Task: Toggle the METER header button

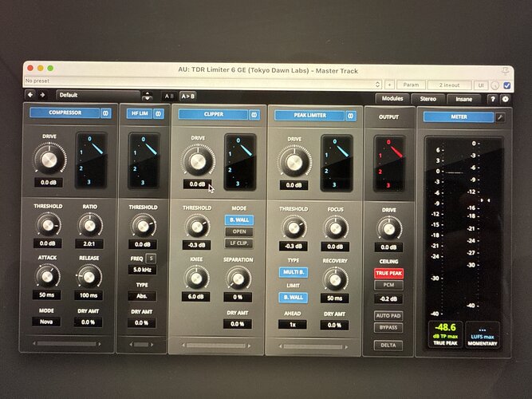Action: pyautogui.click(x=459, y=117)
